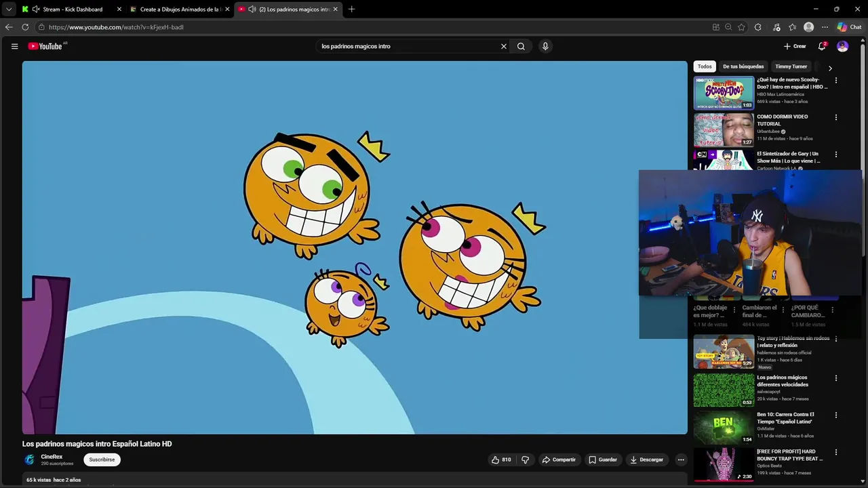Open the CineRex channel name link
868x488 pixels.
52,457
